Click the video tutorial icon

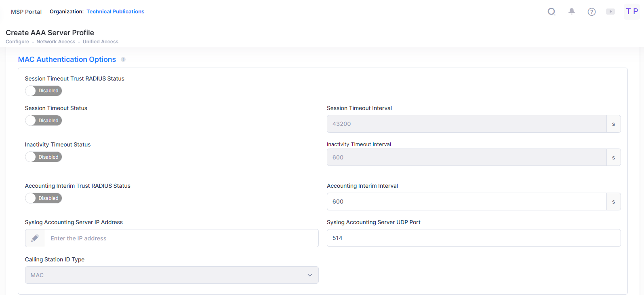[x=610, y=12]
